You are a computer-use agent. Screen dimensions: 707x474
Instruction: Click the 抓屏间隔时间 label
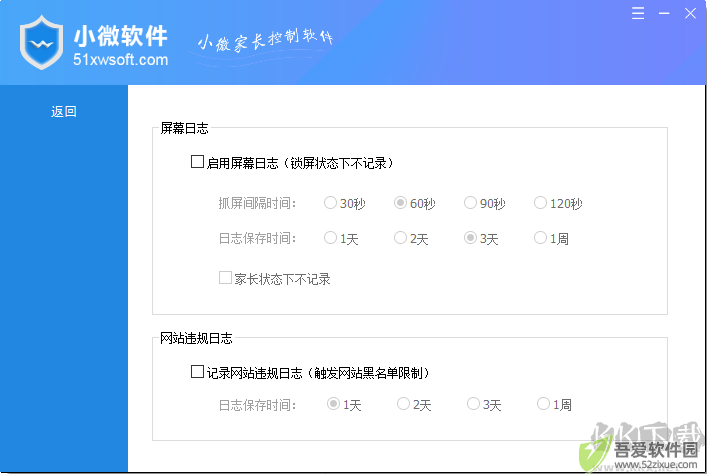coord(257,203)
